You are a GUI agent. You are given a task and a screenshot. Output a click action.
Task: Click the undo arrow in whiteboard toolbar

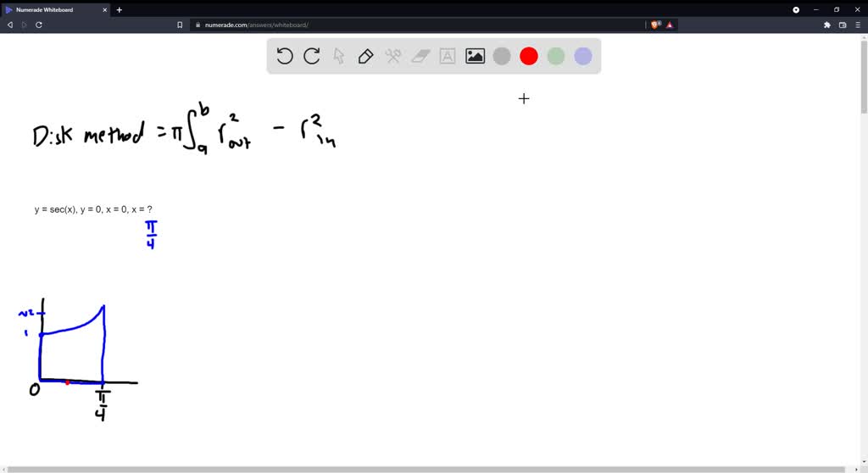tap(285, 57)
